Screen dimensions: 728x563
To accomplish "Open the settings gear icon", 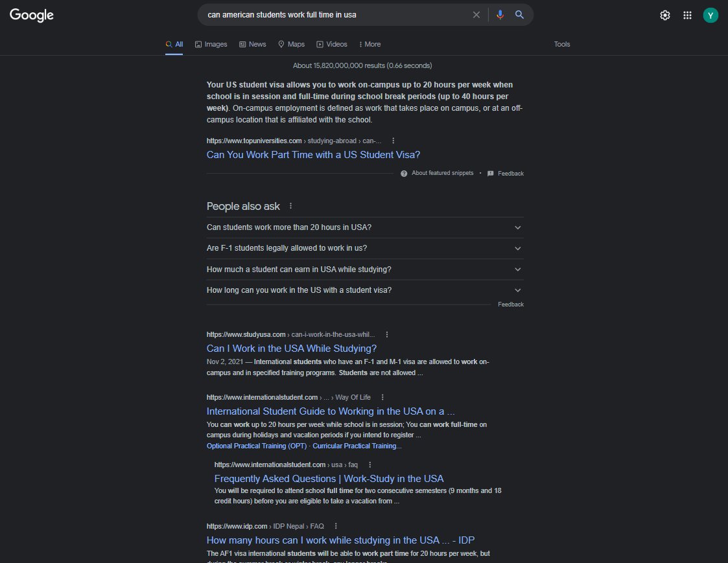I will click(x=665, y=16).
